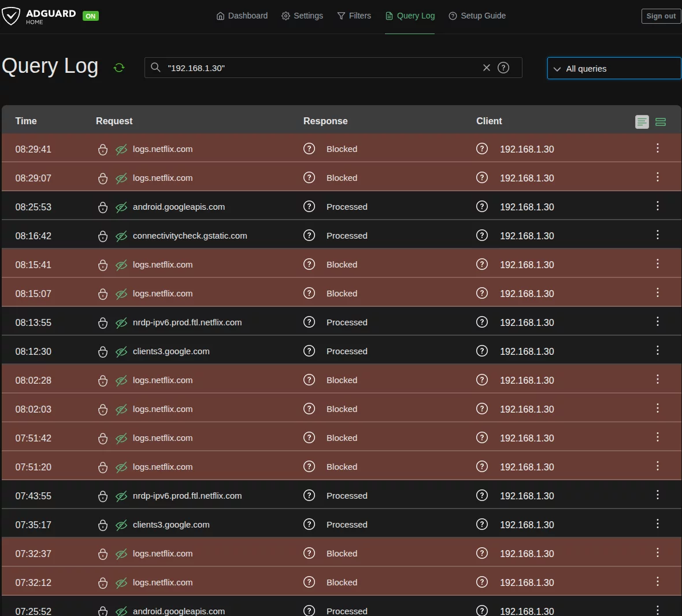Click tracker eye icon in 08:29:07 row
This screenshot has height=616, width=682.
click(x=121, y=178)
